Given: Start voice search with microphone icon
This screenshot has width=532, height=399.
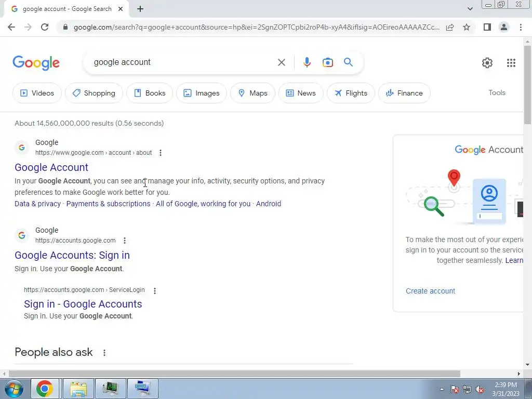Looking at the screenshot, I should [307, 62].
